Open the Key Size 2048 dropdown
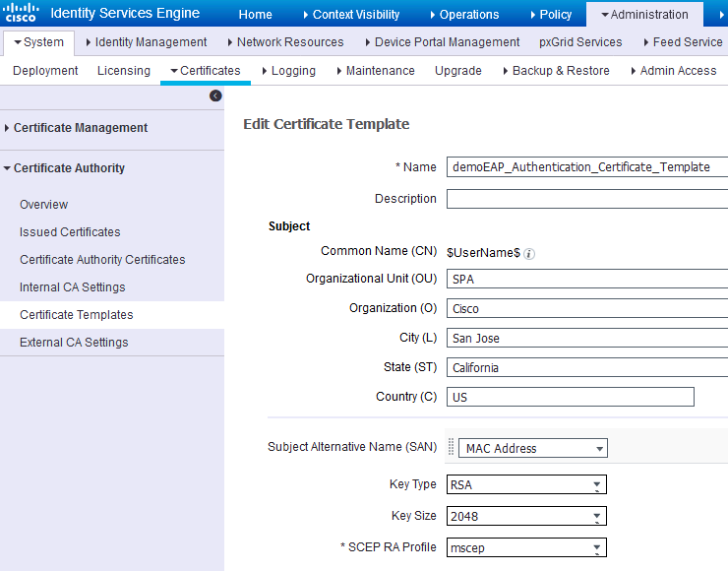This screenshot has width=728, height=571. tap(526, 516)
